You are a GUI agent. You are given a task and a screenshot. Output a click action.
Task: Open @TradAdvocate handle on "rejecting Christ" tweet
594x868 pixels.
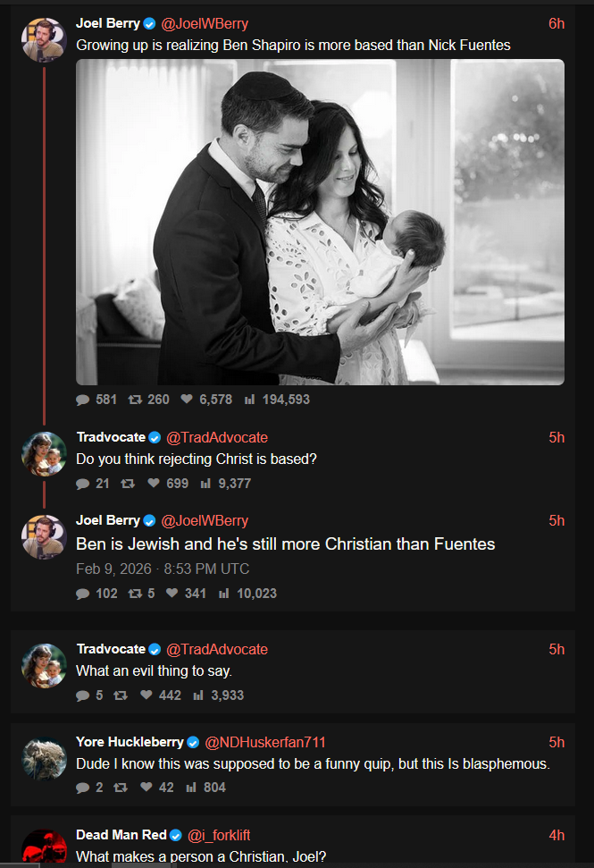coord(217,437)
